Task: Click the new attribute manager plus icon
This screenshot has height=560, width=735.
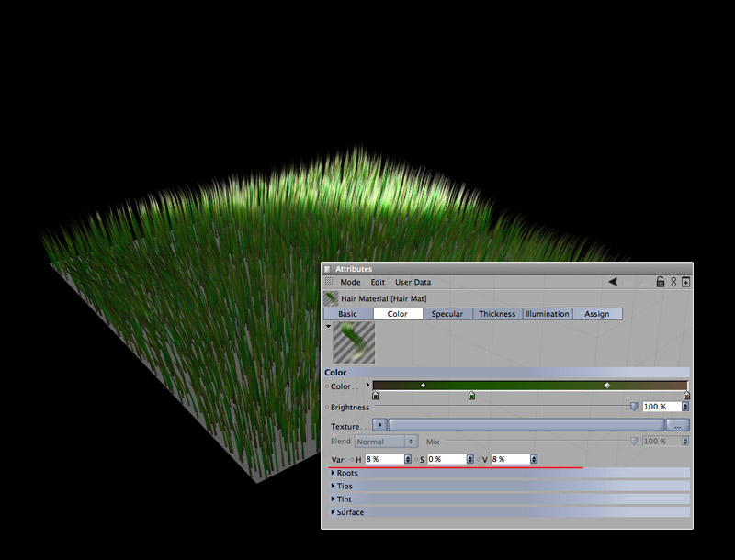Action: (685, 282)
